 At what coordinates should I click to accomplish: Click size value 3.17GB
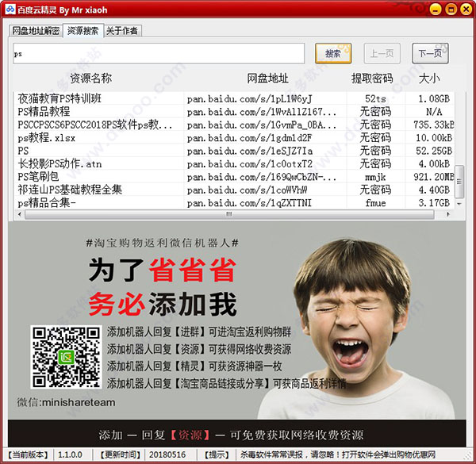(434, 203)
